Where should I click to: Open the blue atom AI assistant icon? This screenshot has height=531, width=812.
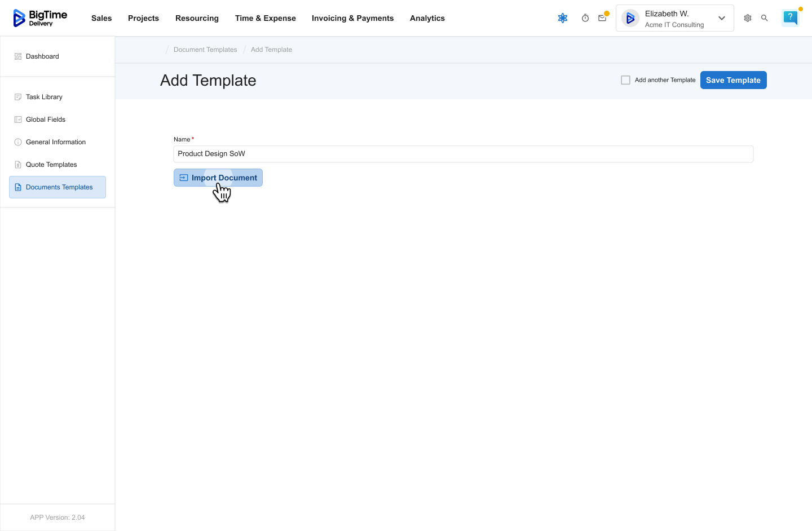562,18
